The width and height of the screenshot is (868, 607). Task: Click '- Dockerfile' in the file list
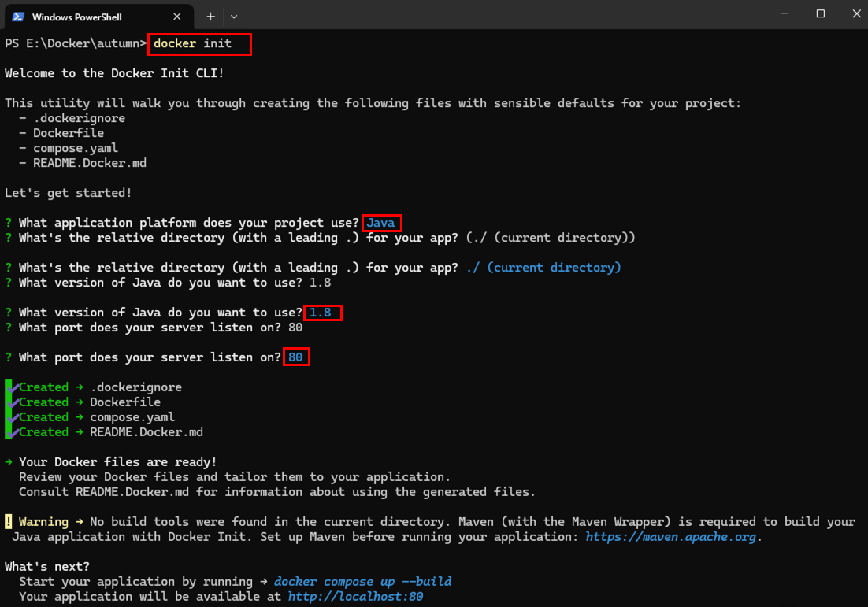tap(61, 133)
